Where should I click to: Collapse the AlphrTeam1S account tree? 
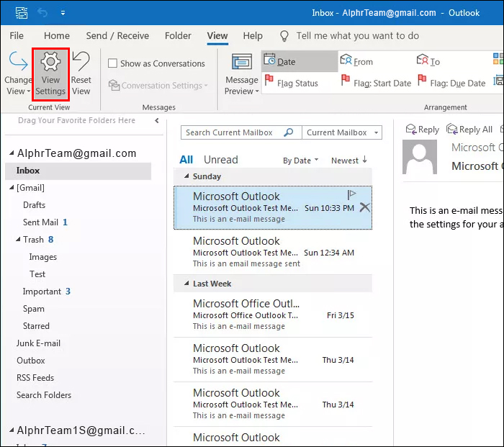[x=12, y=430]
